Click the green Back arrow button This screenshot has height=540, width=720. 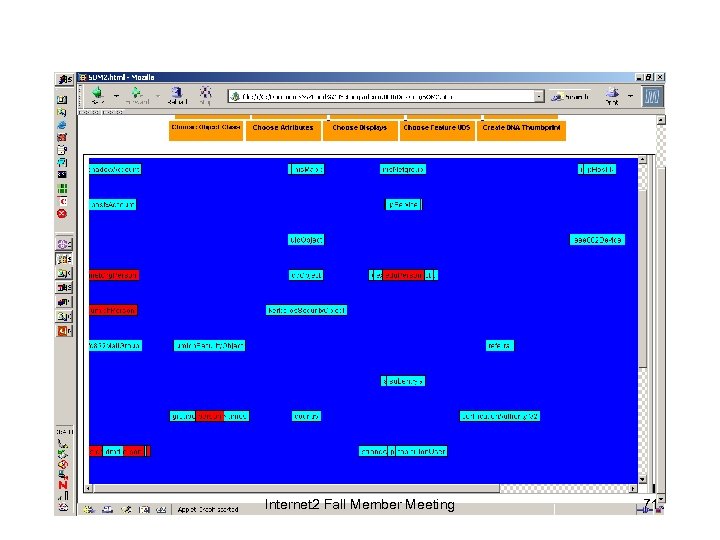coord(98,95)
